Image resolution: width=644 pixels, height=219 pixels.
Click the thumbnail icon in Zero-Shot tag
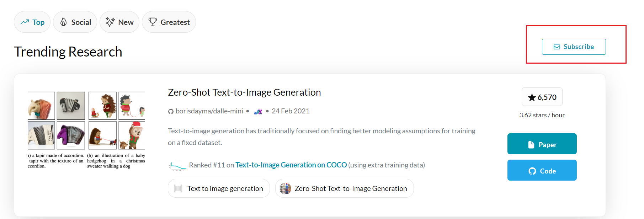click(285, 188)
